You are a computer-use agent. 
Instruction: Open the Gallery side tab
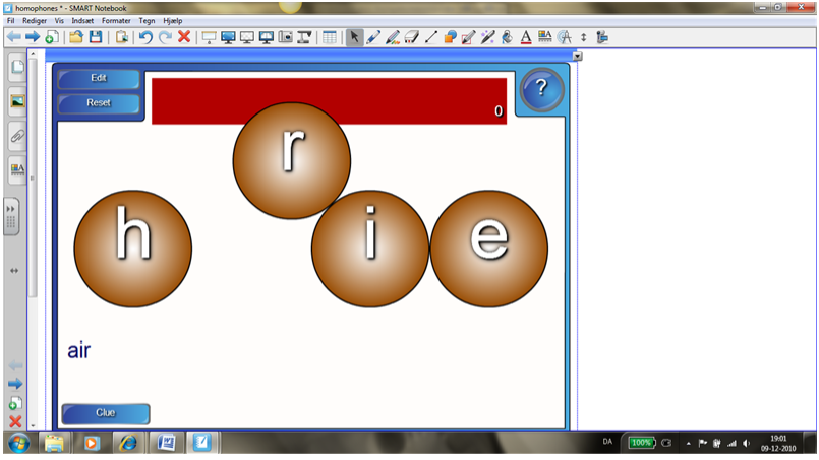point(17,101)
